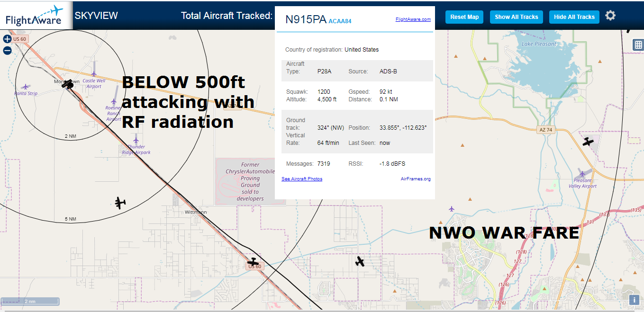Click the ground track 324° (NW) value

pos(331,128)
